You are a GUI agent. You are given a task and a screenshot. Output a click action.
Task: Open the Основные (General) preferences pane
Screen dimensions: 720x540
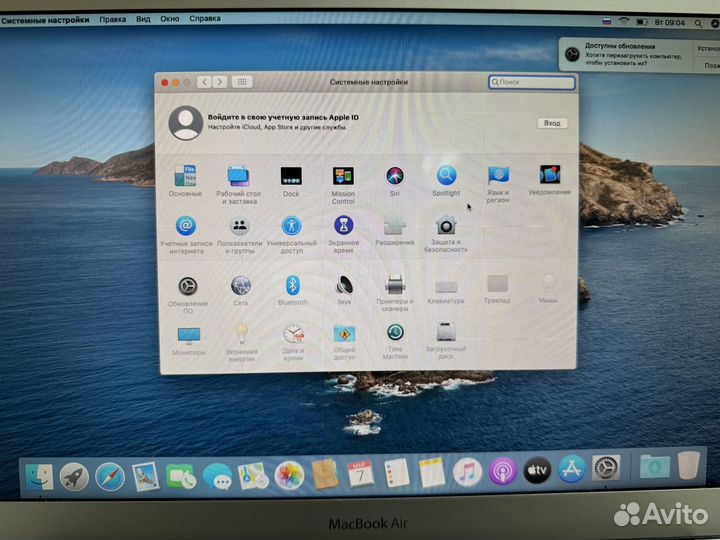(x=185, y=181)
